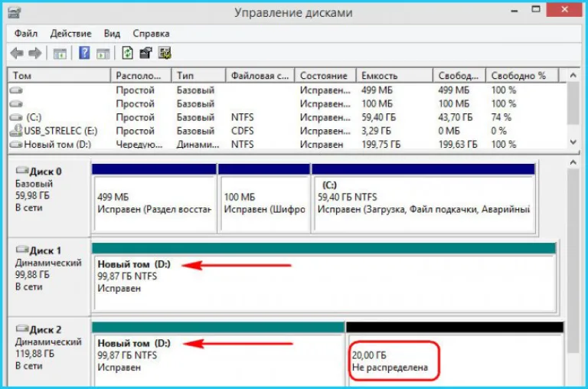This screenshot has height=389, width=588.
Task: Click the Диск 1 disk icon
Action: click(22, 250)
